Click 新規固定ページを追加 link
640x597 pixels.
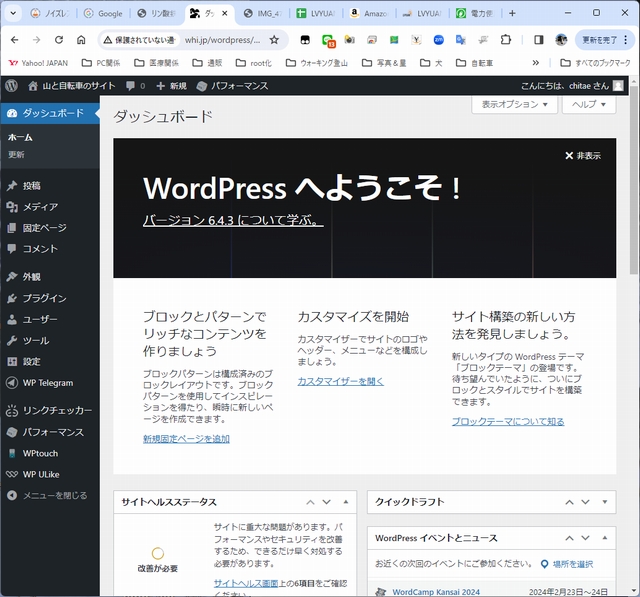[186, 439]
